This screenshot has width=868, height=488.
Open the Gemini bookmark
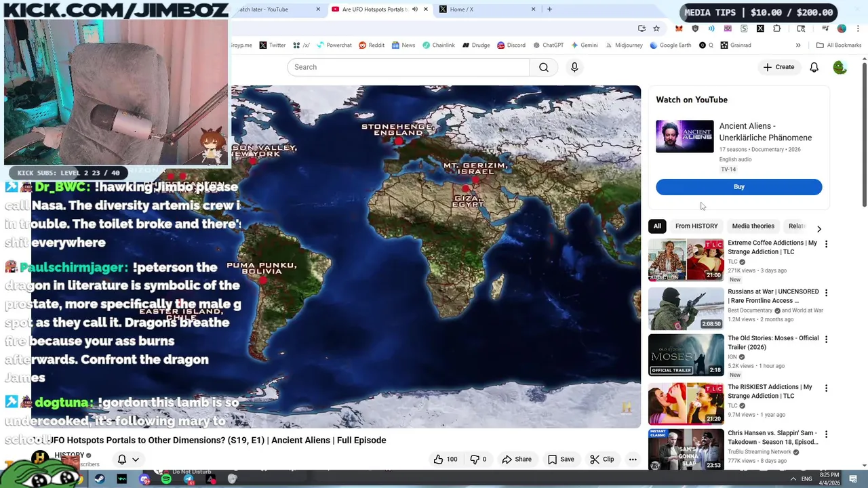pos(584,45)
